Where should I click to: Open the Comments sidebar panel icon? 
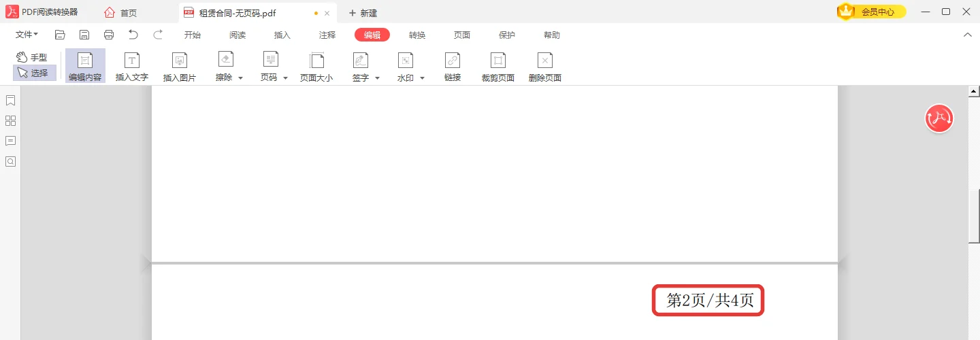pyautogui.click(x=10, y=141)
